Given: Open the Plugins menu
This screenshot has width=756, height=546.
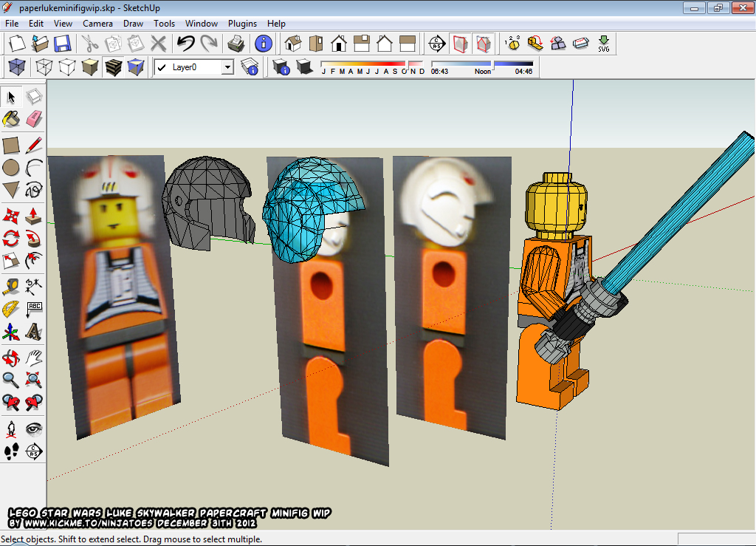Looking at the screenshot, I should point(242,23).
